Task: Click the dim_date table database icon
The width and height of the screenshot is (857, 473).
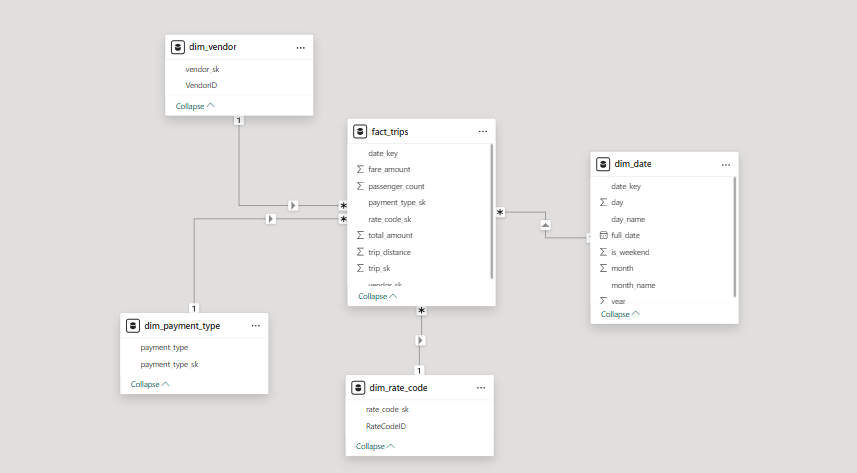Action: pos(603,164)
